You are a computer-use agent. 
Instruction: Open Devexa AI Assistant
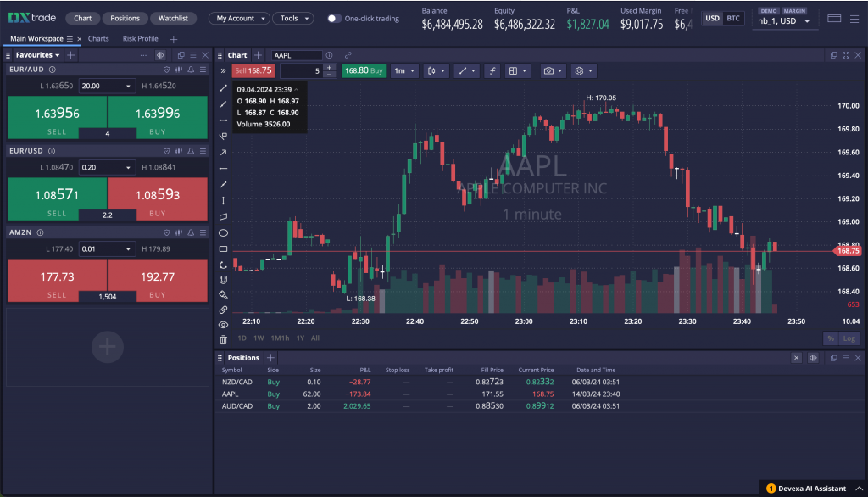pos(812,489)
